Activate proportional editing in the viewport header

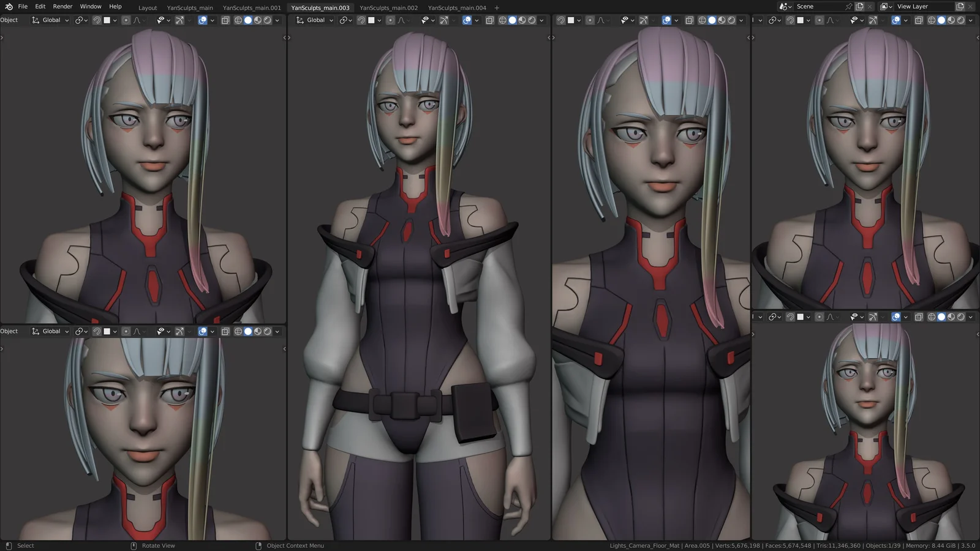[x=126, y=20]
